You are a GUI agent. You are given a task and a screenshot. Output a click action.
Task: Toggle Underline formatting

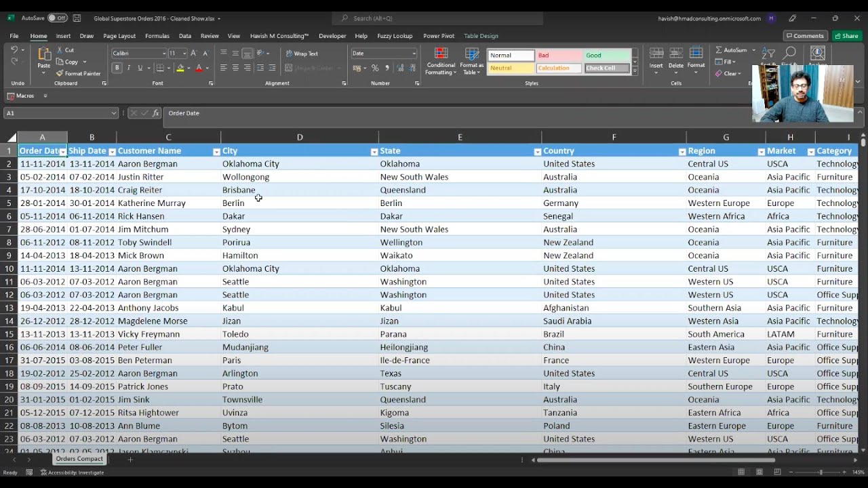click(140, 68)
